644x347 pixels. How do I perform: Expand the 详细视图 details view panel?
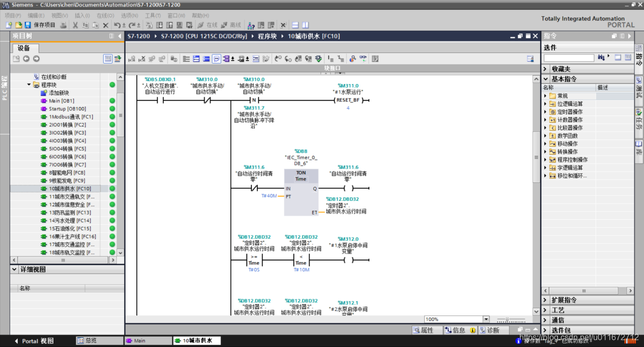coord(15,269)
